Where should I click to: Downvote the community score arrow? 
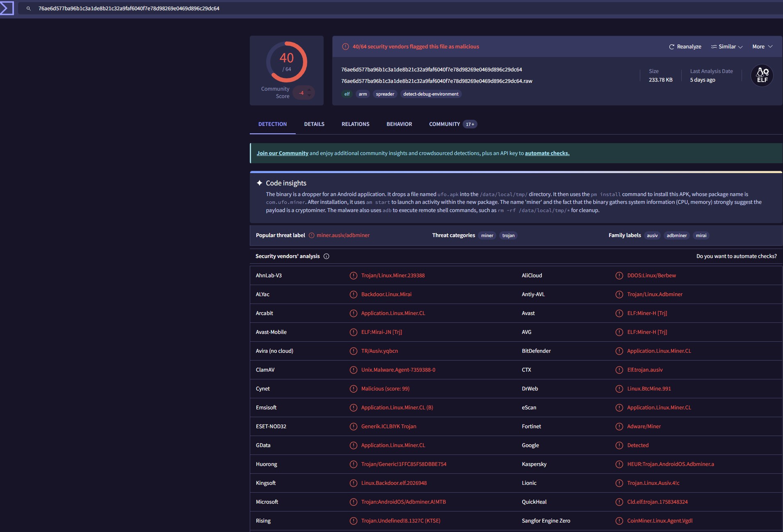pos(309,96)
